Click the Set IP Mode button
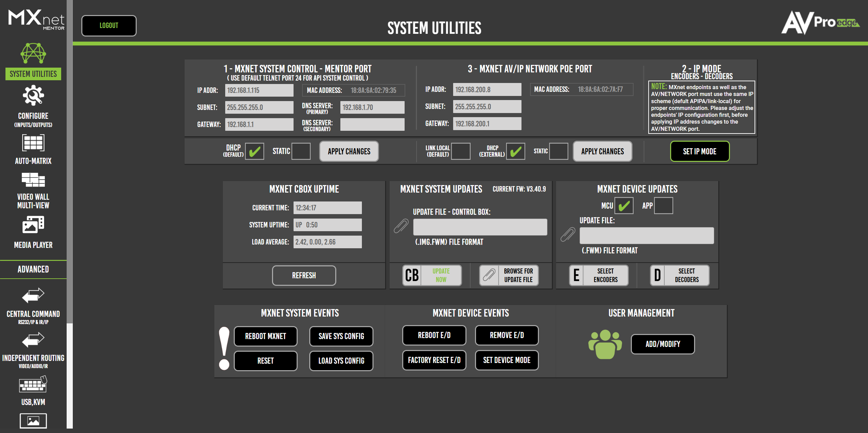Image resolution: width=868 pixels, height=433 pixels. [x=700, y=151]
